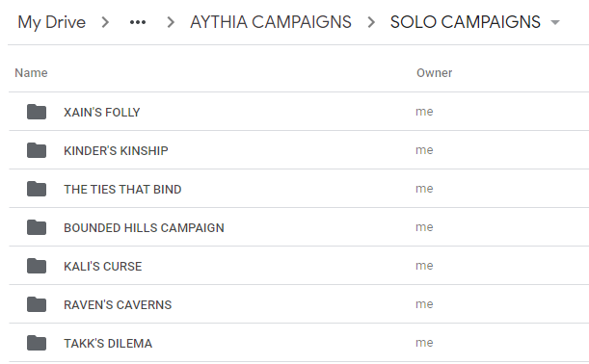The width and height of the screenshot is (589, 364).
Task: Go to My Drive breadcrumb
Action: tap(52, 22)
